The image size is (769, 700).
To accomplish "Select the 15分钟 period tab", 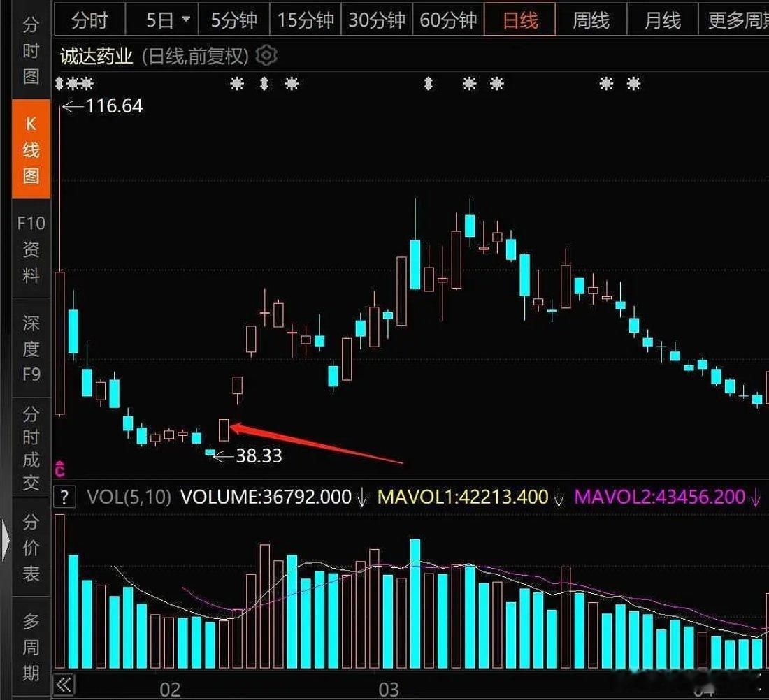I will tap(305, 20).
